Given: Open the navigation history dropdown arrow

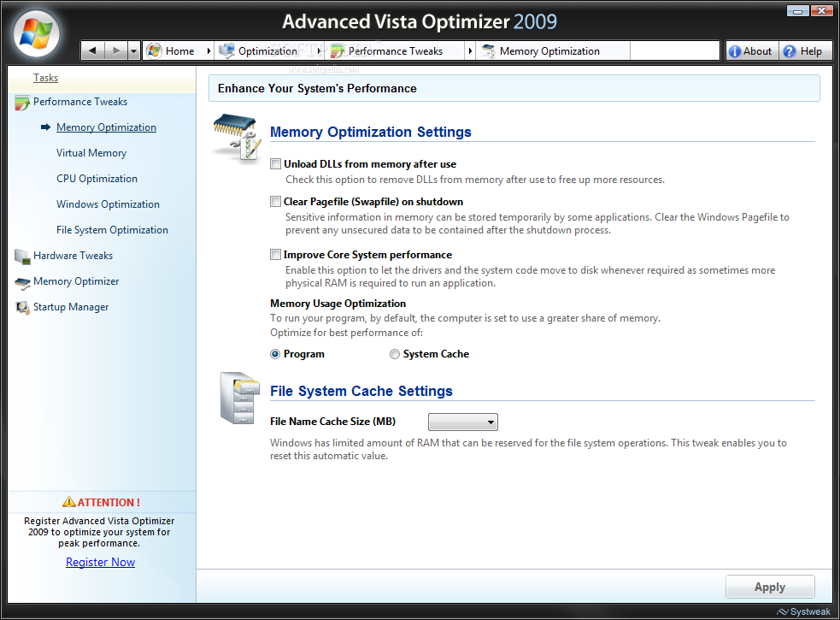Looking at the screenshot, I should (134, 51).
